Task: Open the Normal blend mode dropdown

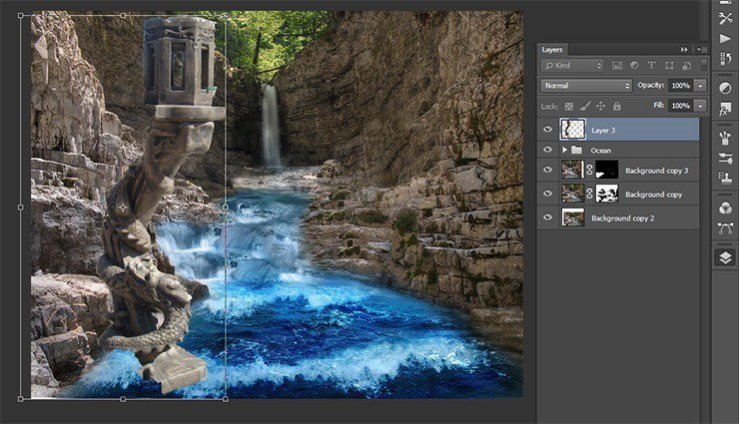Action: coord(586,86)
